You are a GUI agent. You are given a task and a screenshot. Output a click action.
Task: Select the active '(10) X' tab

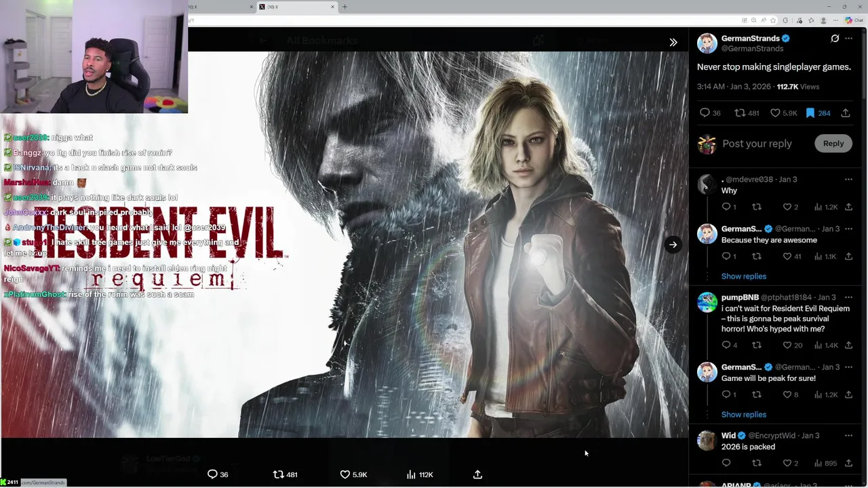point(297,7)
